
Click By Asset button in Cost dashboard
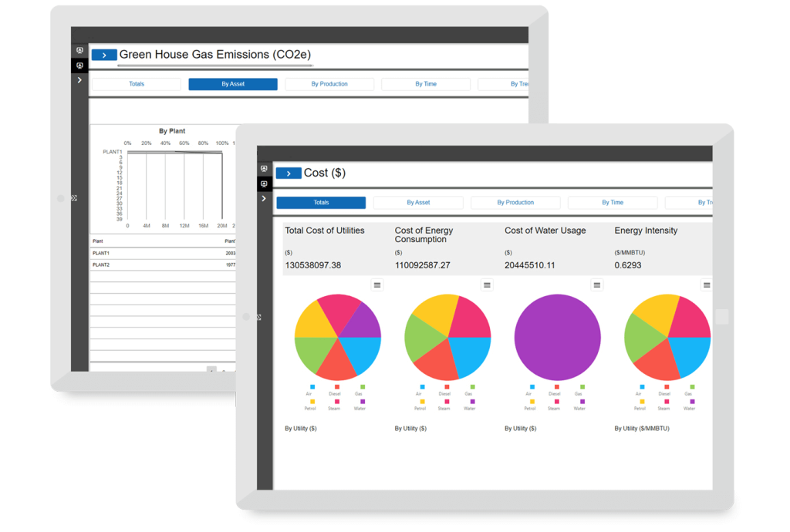point(418,203)
